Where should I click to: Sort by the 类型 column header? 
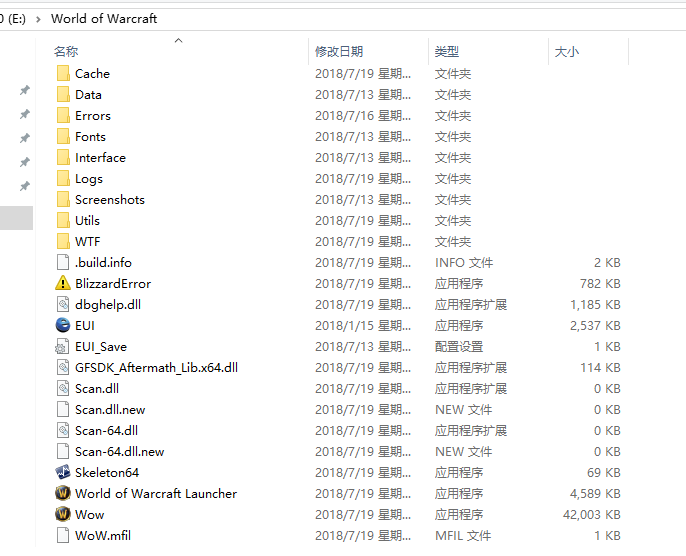coord(447,52)
